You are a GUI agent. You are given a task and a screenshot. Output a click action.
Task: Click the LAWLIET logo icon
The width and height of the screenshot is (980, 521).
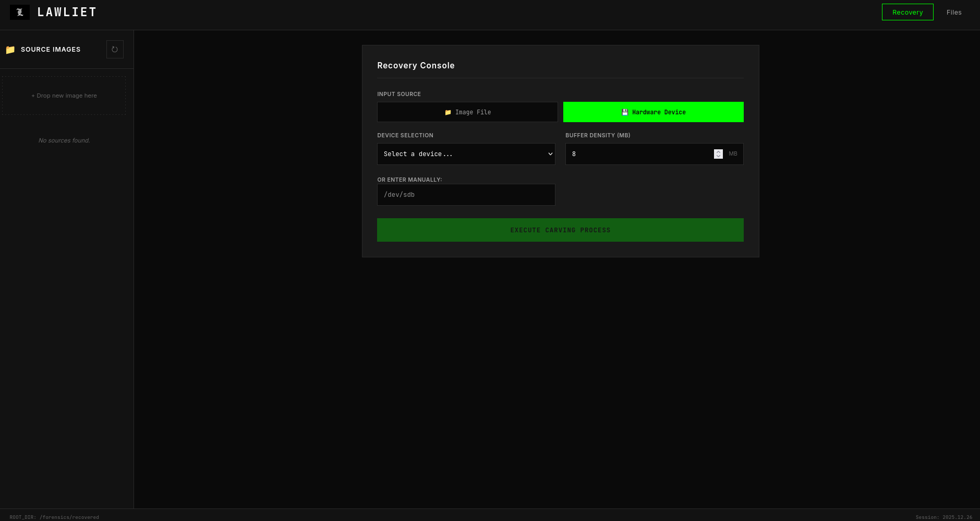[19, 12]
